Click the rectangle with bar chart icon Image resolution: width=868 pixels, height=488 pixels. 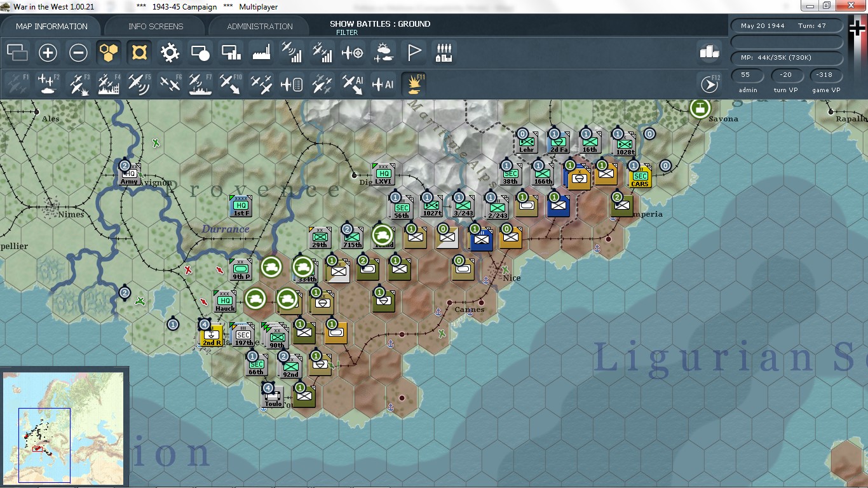coord(231,52)
